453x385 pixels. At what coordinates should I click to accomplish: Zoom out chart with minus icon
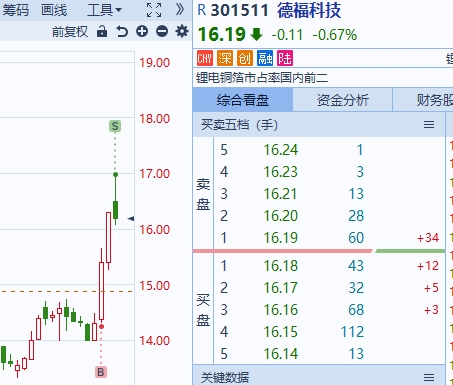[162, 32]
